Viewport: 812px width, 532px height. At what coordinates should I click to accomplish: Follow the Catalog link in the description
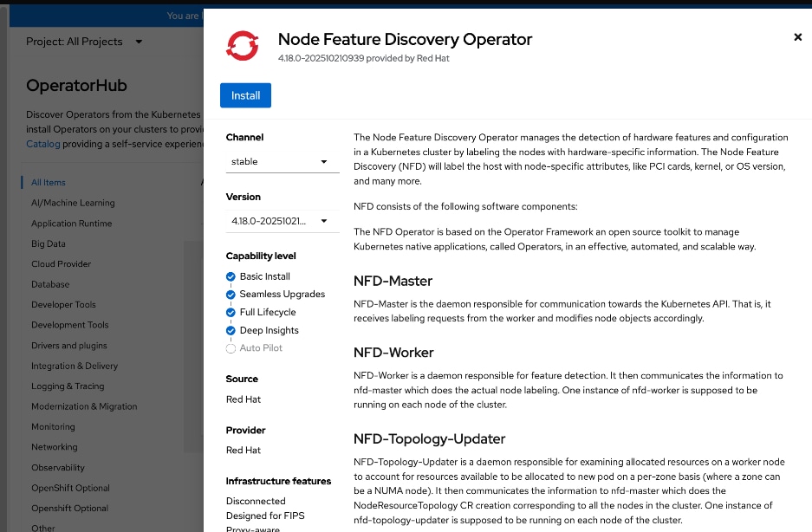click(43, 144)
